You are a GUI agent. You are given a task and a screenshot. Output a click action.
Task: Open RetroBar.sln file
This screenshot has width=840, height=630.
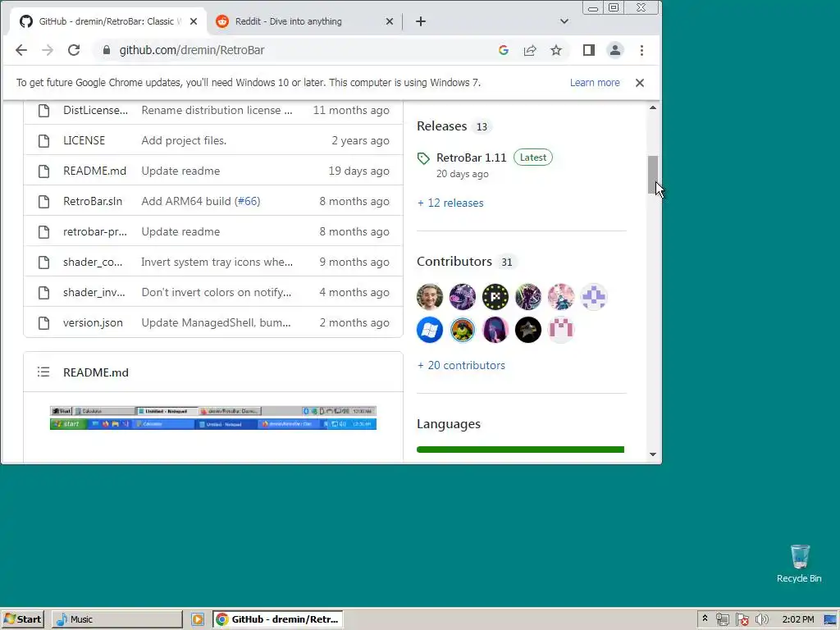pyautogui.click(x=93, y=202)
